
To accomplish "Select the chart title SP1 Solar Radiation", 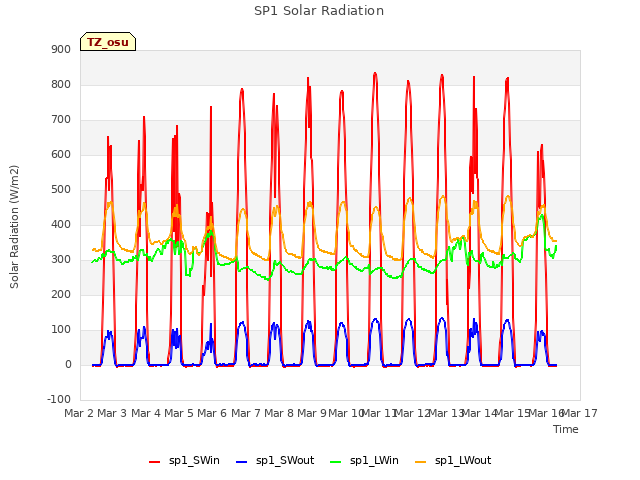I will tap(319, 11).
